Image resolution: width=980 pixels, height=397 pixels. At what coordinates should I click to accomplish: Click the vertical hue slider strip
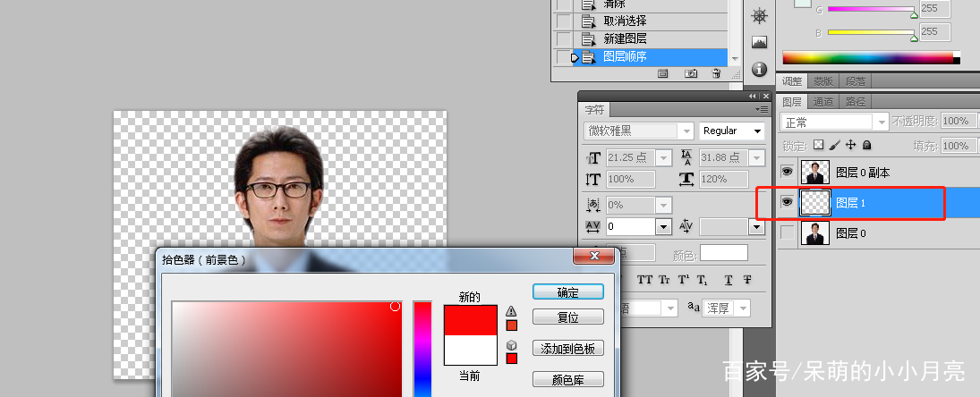click(422, 350)
